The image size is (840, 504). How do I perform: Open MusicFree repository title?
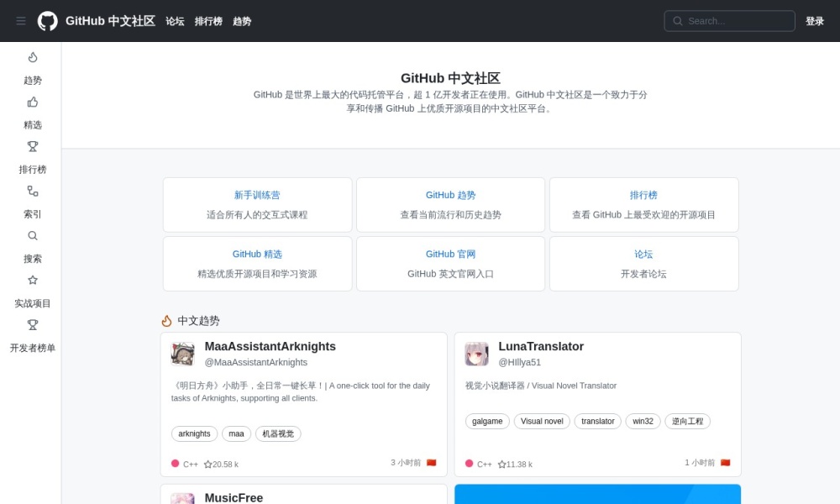[x=234, y=498]
